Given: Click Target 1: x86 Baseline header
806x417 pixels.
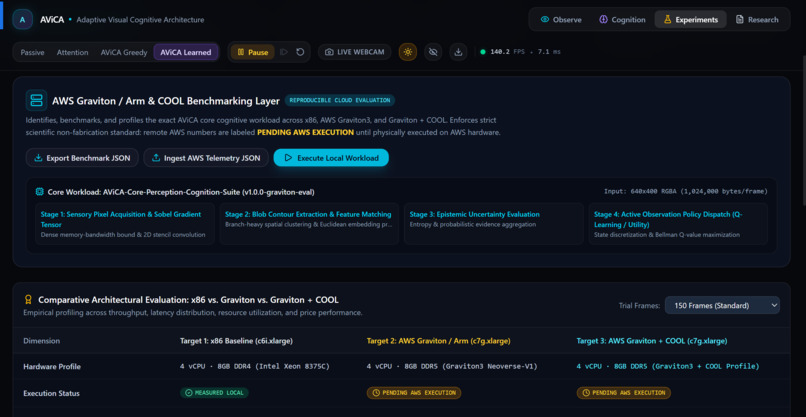Looking at the screenshot, I should coord(236,341).
